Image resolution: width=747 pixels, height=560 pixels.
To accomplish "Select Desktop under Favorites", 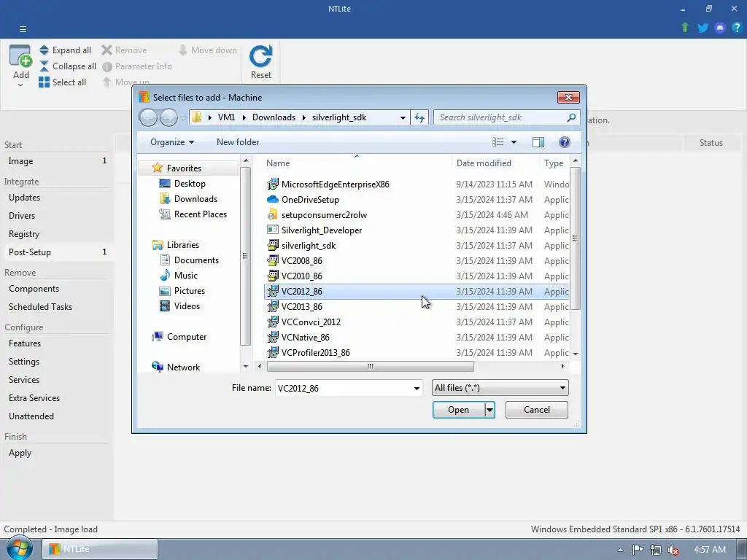I will point(190,184).
